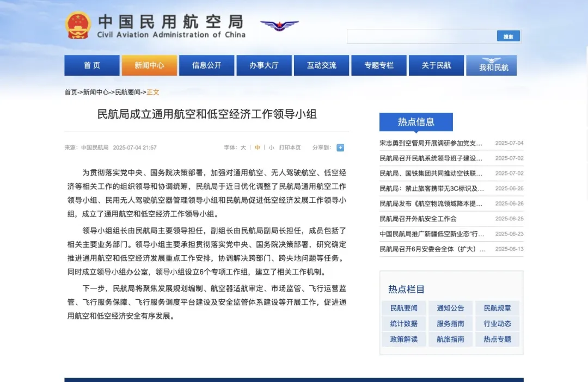Click 首页 in the breadcrumb
This screenshot has height=382, width=588.
pyautogui.click(x=71, y=92)
